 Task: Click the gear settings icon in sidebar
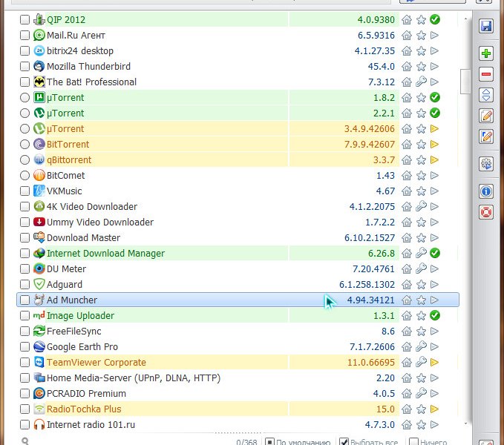point(486,164)
